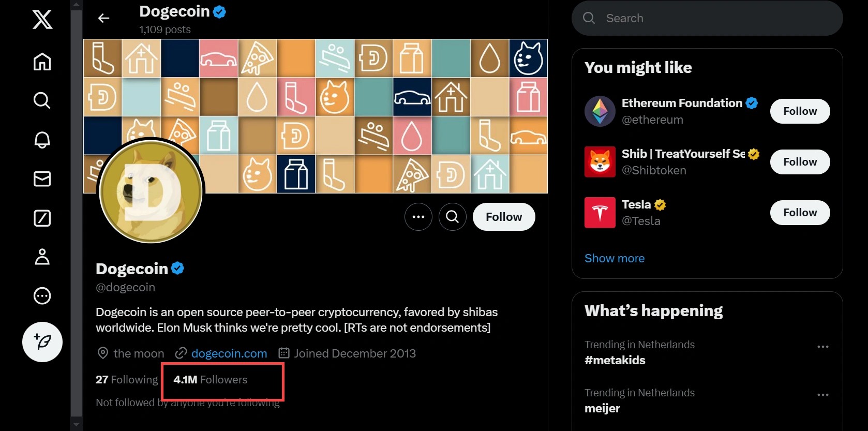Image resolution: width=868 pixels, height=431 pixels.
Task: Open options for #metakids trend
Action: pos(822,347)
